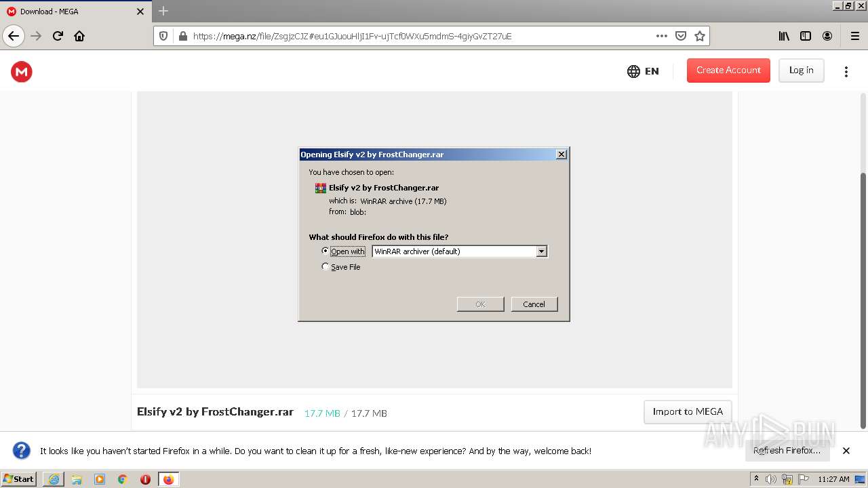
Task: Open Firefox hamburger menu
Action: pyautogui.click(x=854, y=36)
